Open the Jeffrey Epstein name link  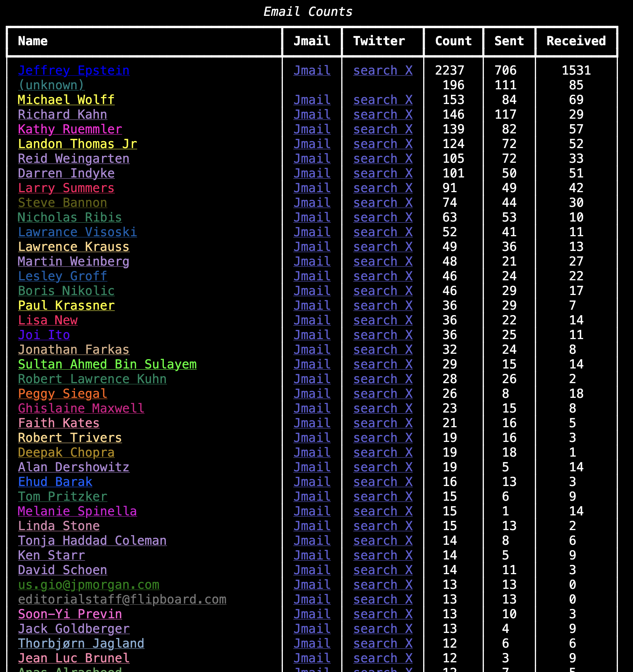[x=74, y=70]
